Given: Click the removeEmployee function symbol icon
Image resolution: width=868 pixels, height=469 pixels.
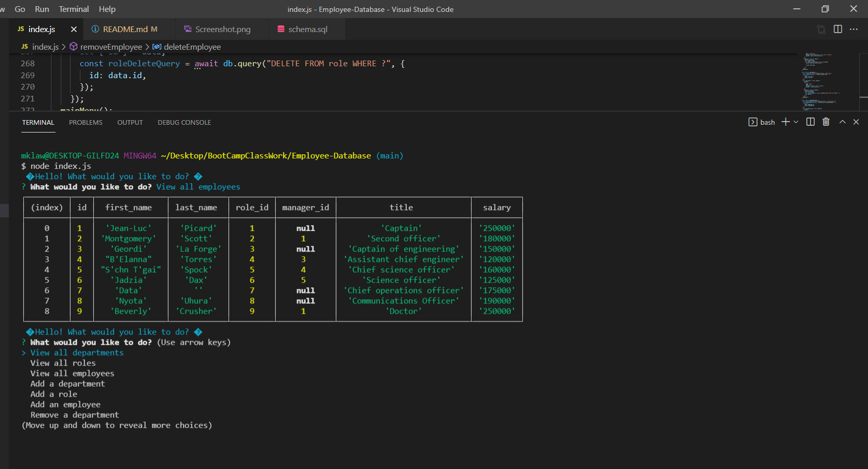Looking at the screenshot, I should (74, 47).
